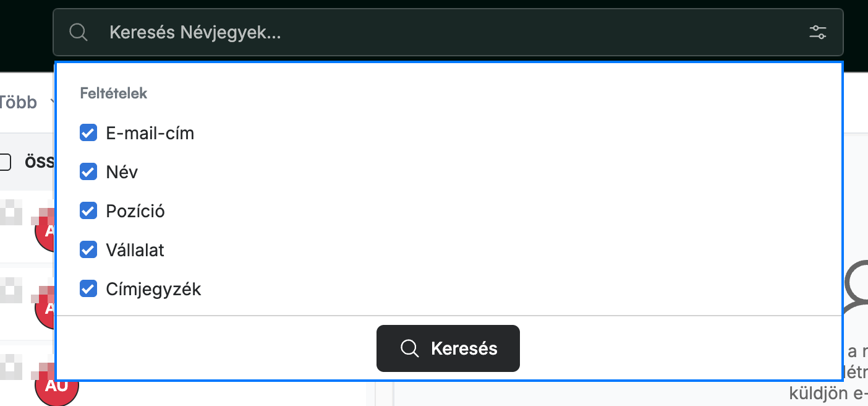Uncheck the E-mail-cím checkbox
The width and height of the screenshot is (868, 406).
pos(88,132)
